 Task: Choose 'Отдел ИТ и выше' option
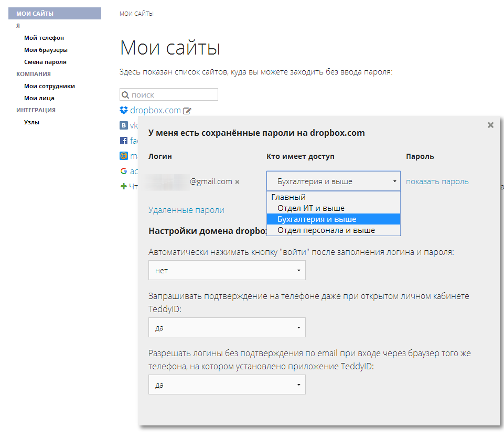click(x=311, y=208)
